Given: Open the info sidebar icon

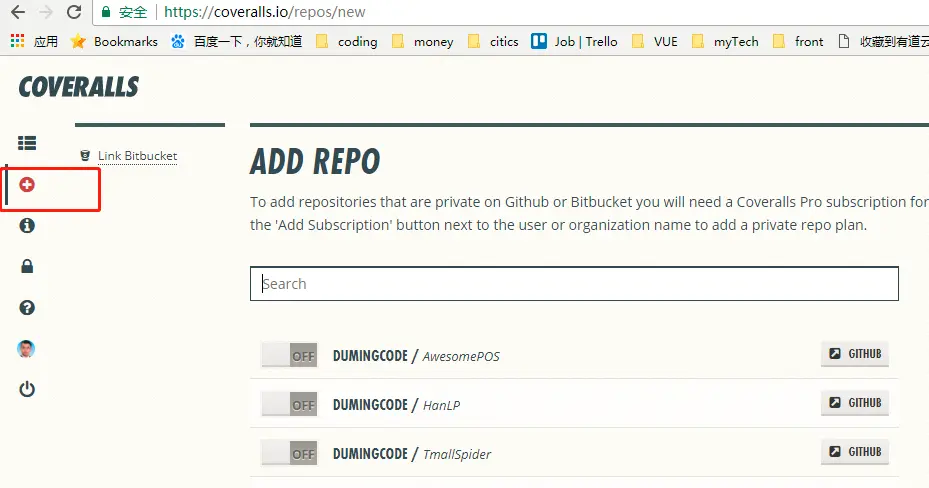Looking at the screenshot, I should coord(27,226).
